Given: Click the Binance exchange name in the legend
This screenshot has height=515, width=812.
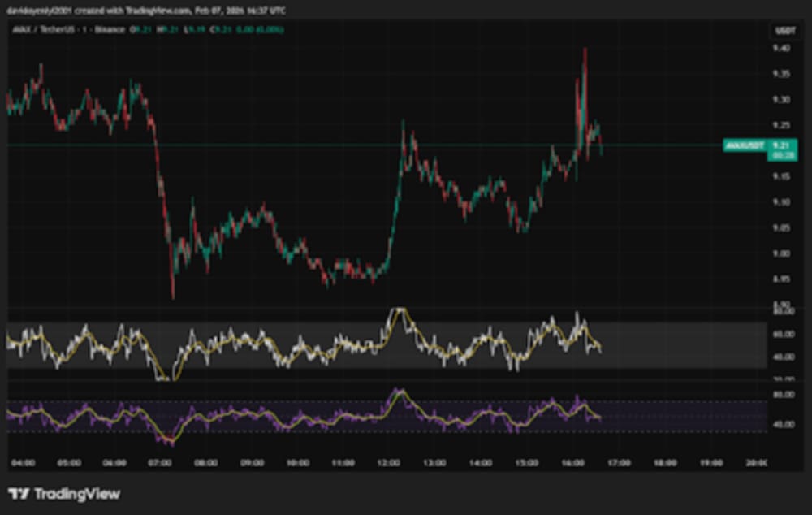Looking at the screenshot, I should pos(111,31).
